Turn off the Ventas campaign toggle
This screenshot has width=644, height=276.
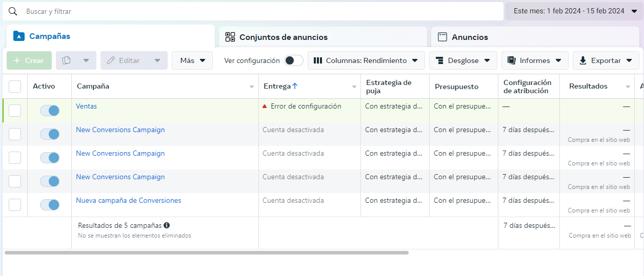pyautogui.click(x=50, y=111)
